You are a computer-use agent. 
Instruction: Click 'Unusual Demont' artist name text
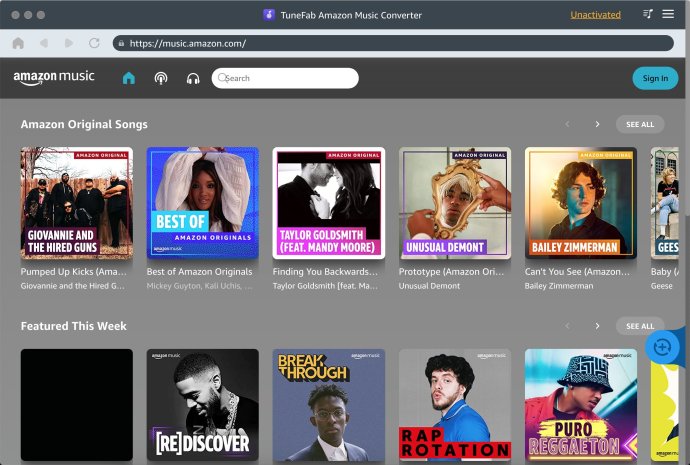click(429, 286)
